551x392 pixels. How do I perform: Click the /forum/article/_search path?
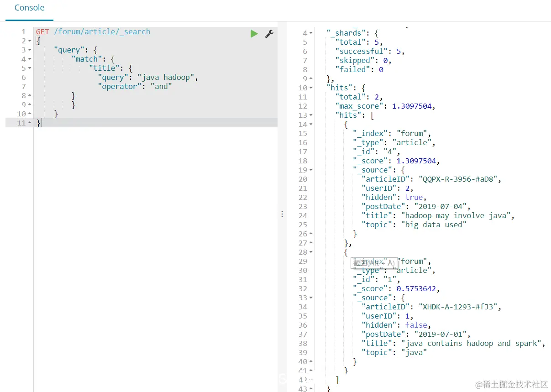102,32
